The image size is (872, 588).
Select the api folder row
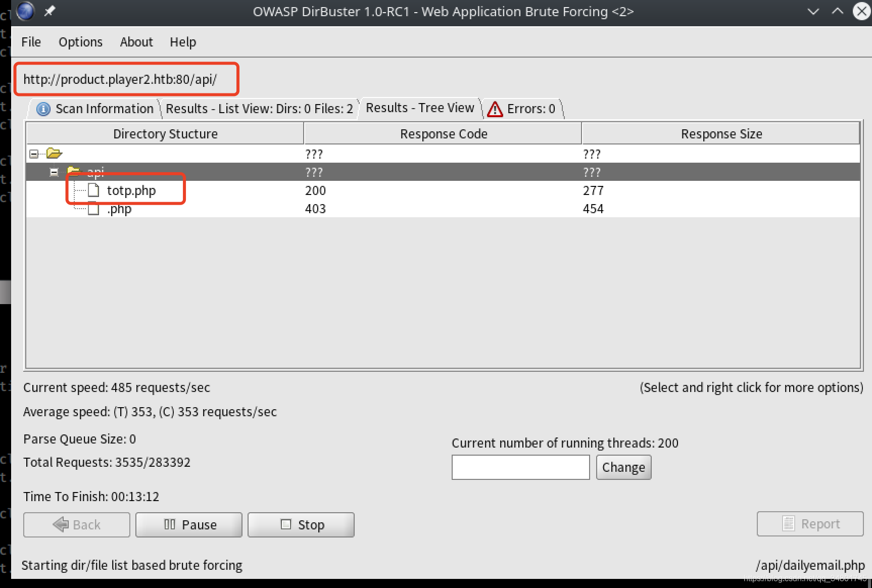(443, 172)
